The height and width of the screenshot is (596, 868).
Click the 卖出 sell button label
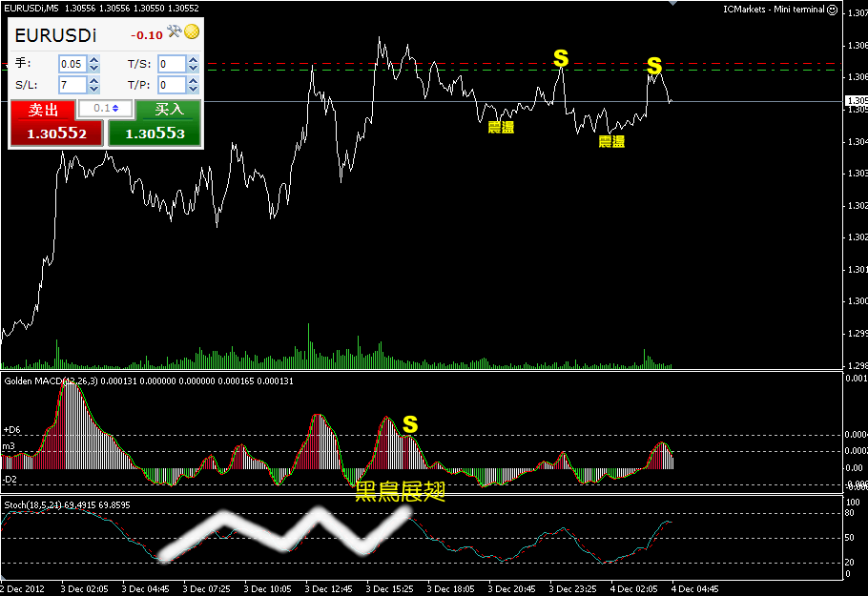coord(43,110)
